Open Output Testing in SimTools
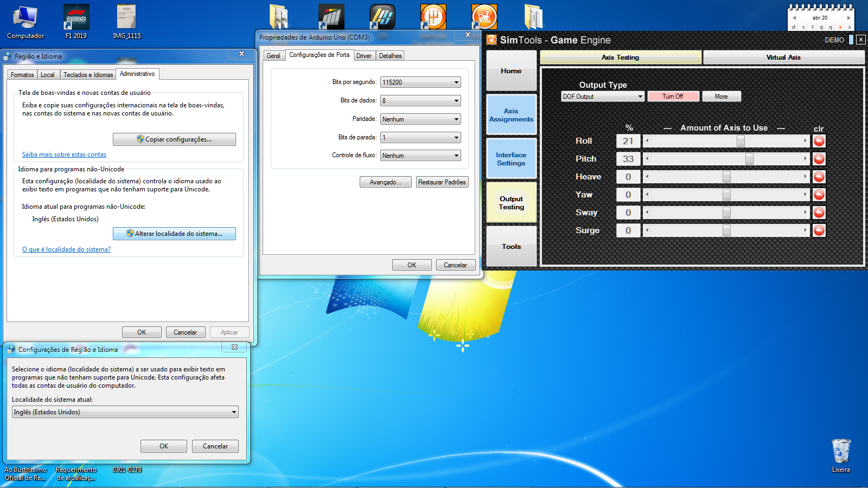Viewport: 868px width, 488px height. (x=511, y=202)
